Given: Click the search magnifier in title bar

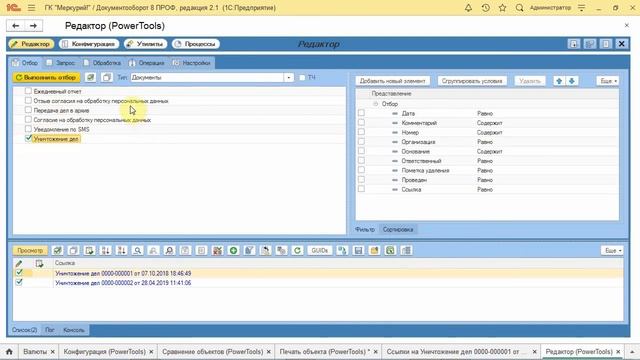Looking at the screenshot, I should tap(519, 8).
